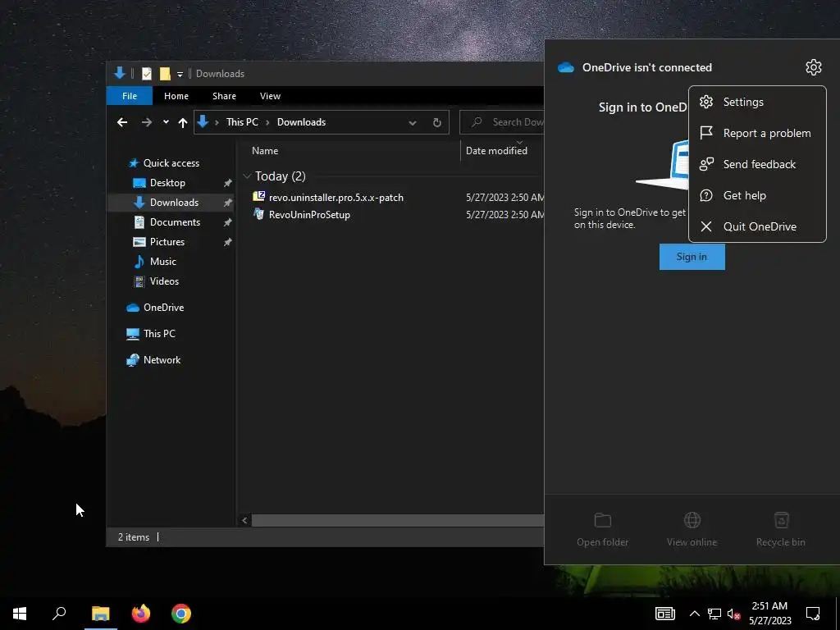Show hidden system tray icons
Viewport: 840px width, 630px height.
(x=694, y=614)
